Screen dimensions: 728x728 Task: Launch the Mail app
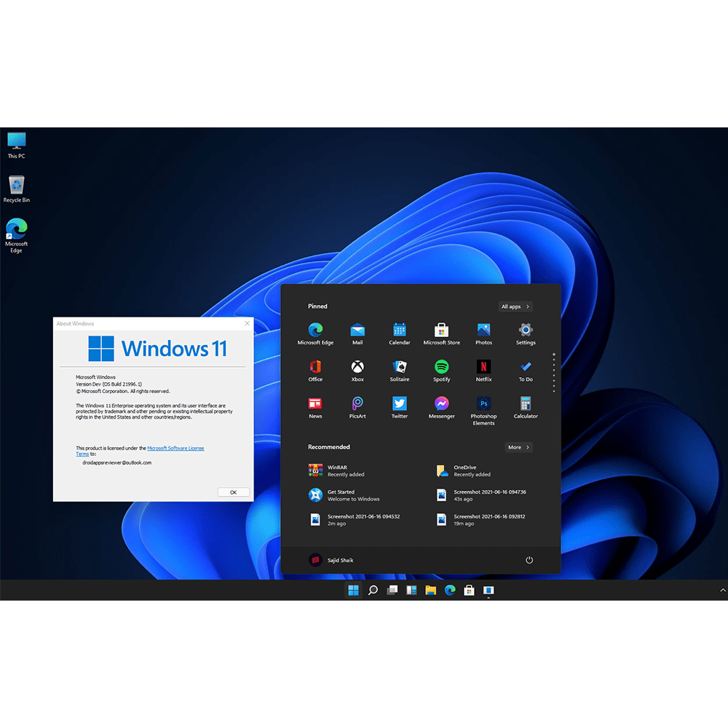point(357,334)
